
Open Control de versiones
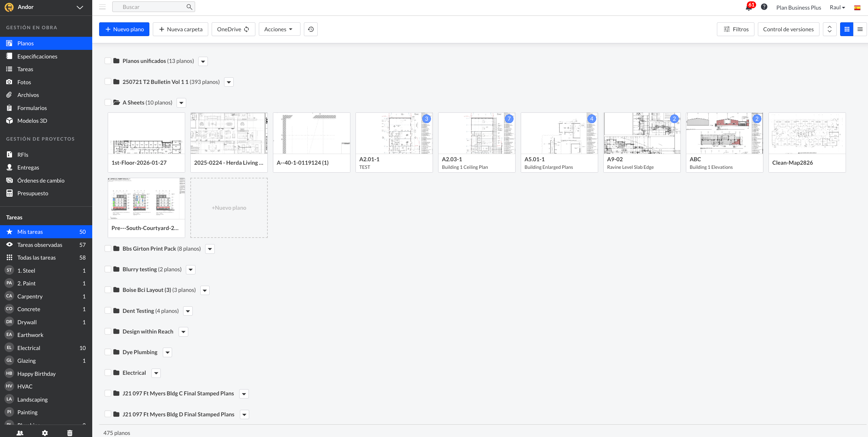tap(788, 29)
